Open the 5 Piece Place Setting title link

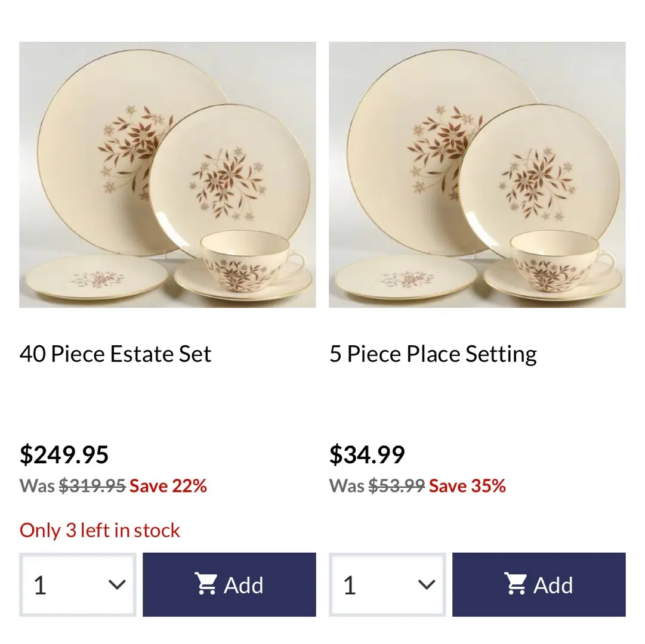tap(433, 354)
